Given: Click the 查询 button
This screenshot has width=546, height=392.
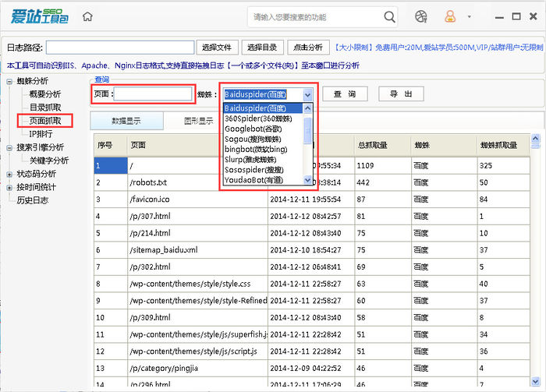Looking at the screenshot, I should (x=345, y=94).
